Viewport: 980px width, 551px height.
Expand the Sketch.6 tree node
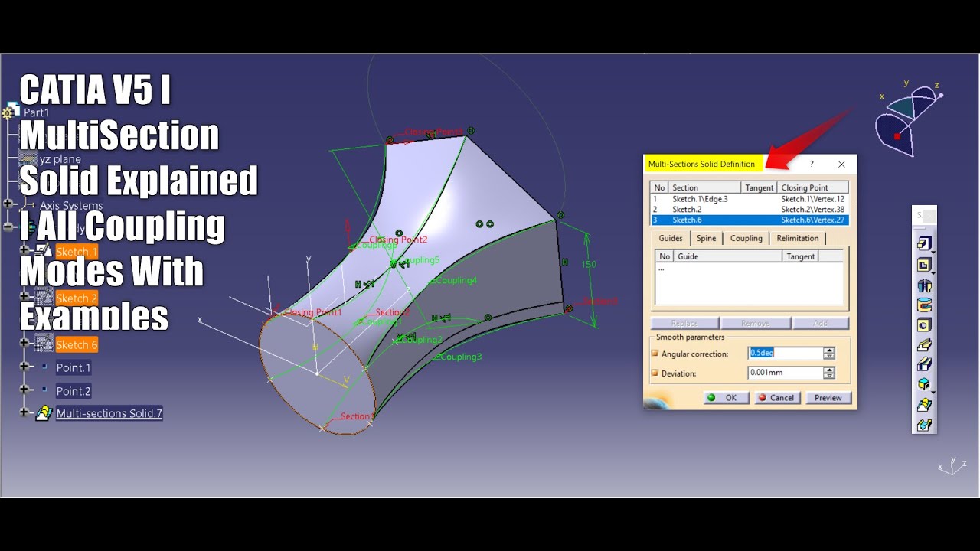click(x=24, y=343)
